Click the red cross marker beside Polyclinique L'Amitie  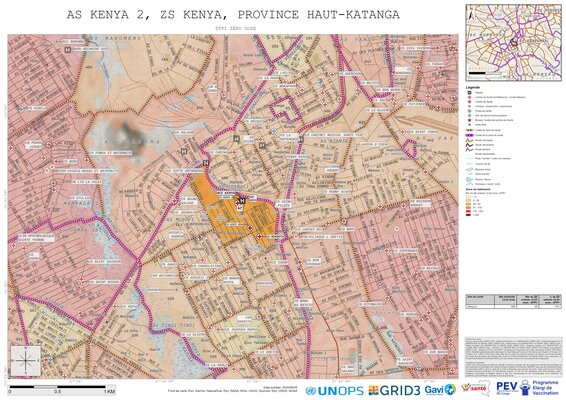point(296,237)
